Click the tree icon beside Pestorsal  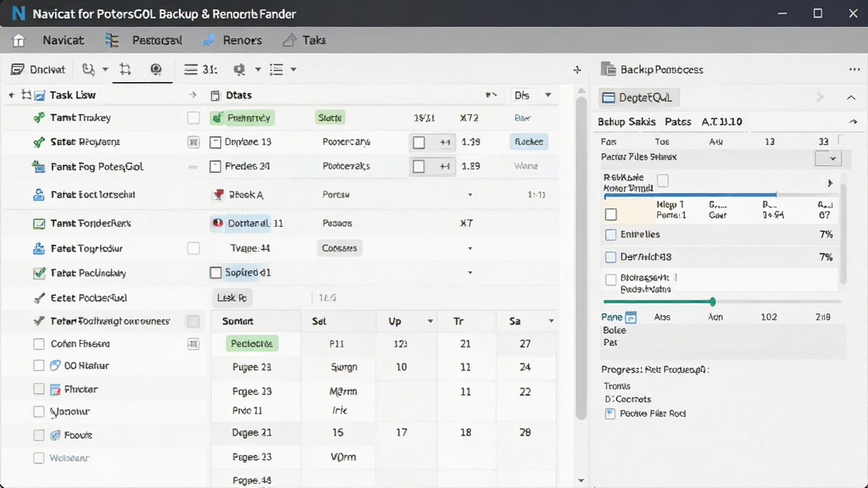pyautogui.click(x=112, y=41)
